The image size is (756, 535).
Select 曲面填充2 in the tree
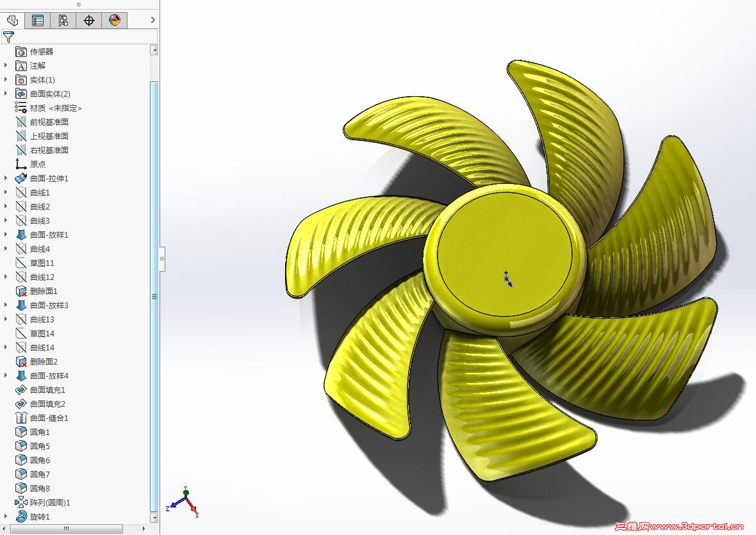pos(47,404)
